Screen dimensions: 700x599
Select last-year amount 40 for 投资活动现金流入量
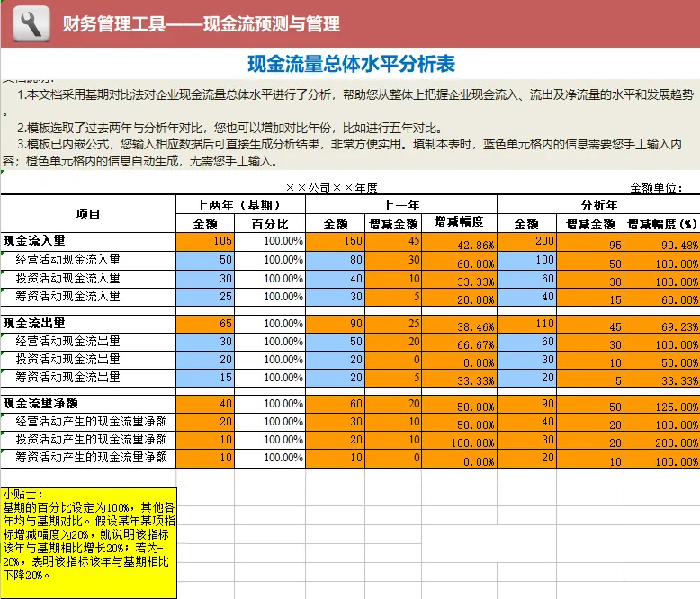pos(336,279)
